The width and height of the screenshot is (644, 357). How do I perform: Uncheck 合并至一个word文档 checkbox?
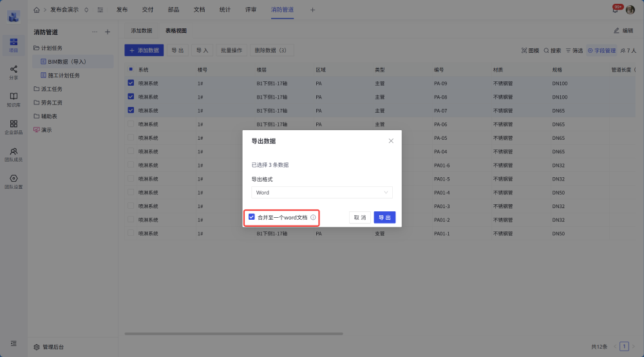pyautogui.click(x=252, y=218)
